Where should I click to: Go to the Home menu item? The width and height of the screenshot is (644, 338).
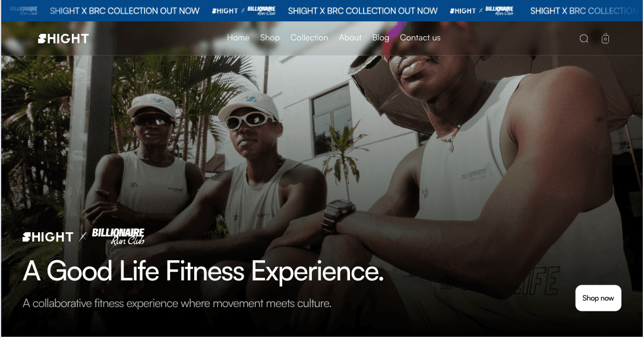click(x=238, y=37)
